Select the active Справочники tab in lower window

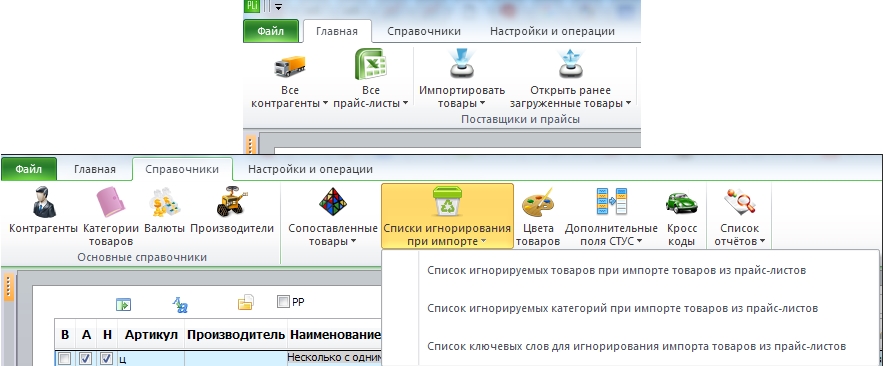pos(182,169)
